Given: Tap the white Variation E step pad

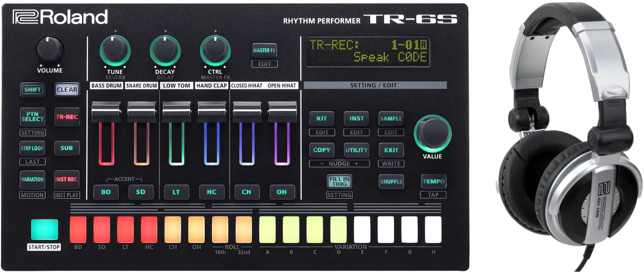Looking at the screenshot, I should click(362, 230).
